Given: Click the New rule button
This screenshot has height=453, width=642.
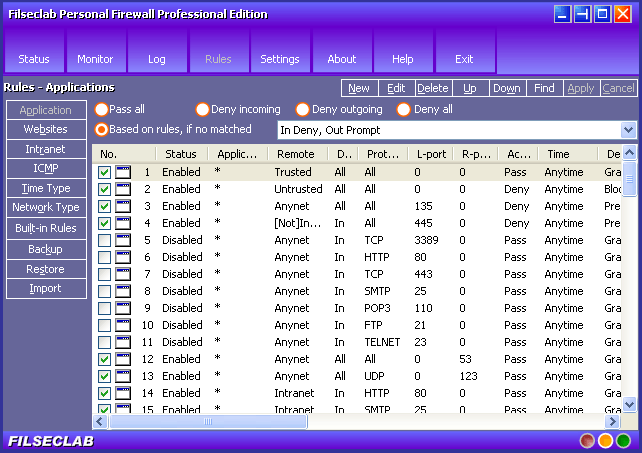Looking at the screenshot, I should (x=358, y=89).
